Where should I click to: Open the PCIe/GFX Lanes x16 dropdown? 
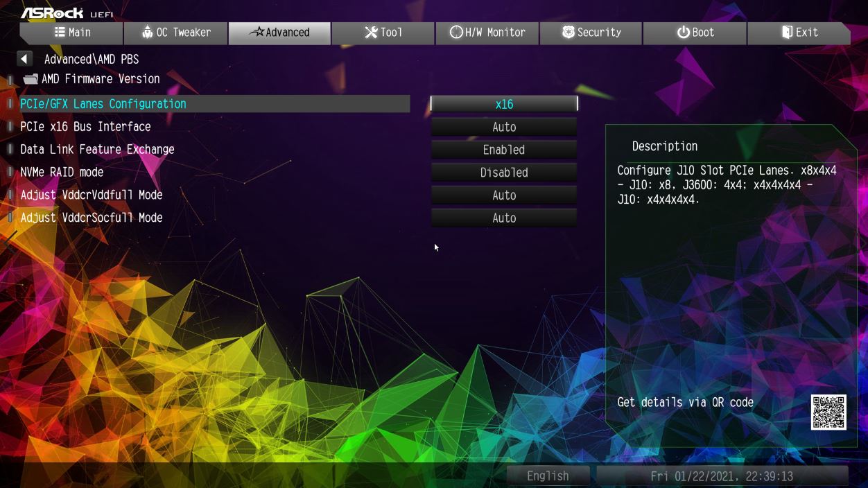504,104
